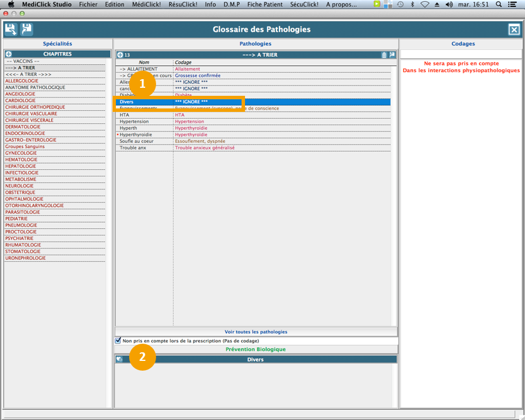The height and width of the screenshot is (420, 525).
Task: Click the second save icon in header
Action: tap(26, 29)
